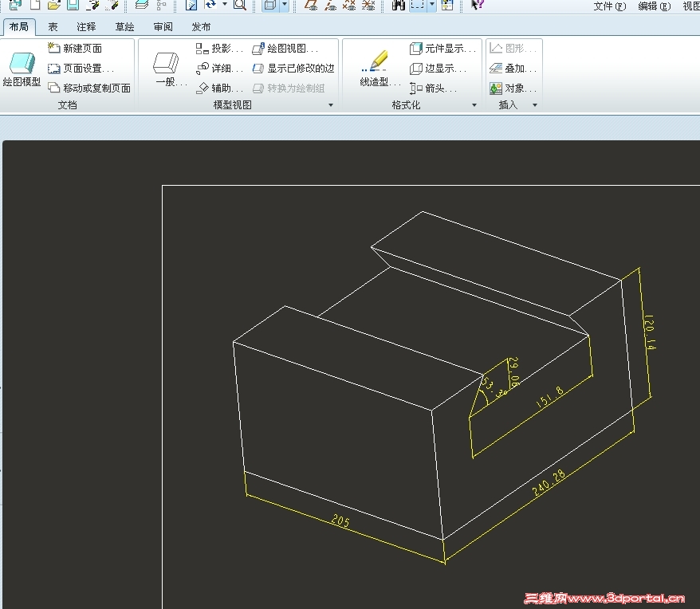Click the 绘图视图 button

point(285,48)
